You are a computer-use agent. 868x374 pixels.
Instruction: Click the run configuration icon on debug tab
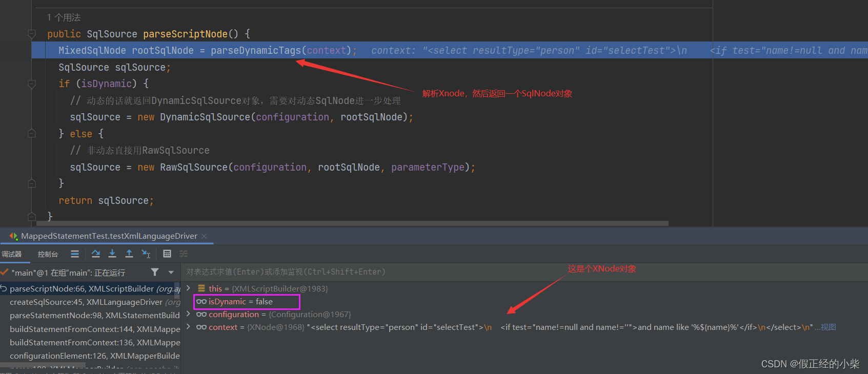14,236
